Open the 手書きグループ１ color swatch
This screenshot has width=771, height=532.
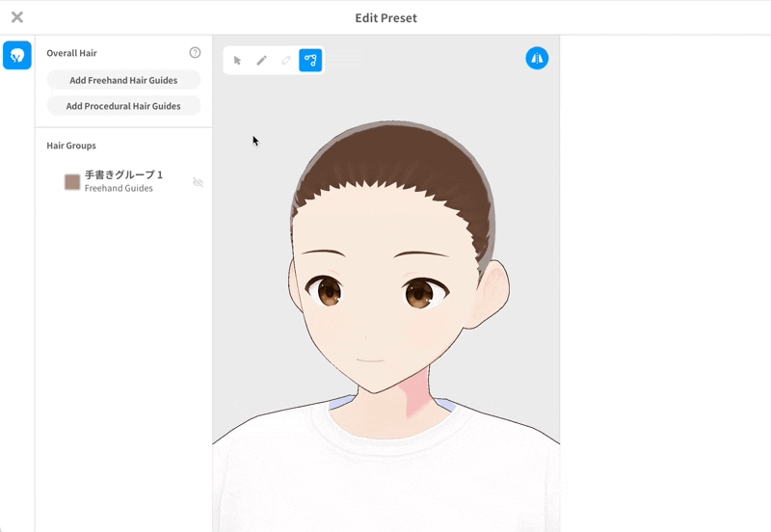72,182
